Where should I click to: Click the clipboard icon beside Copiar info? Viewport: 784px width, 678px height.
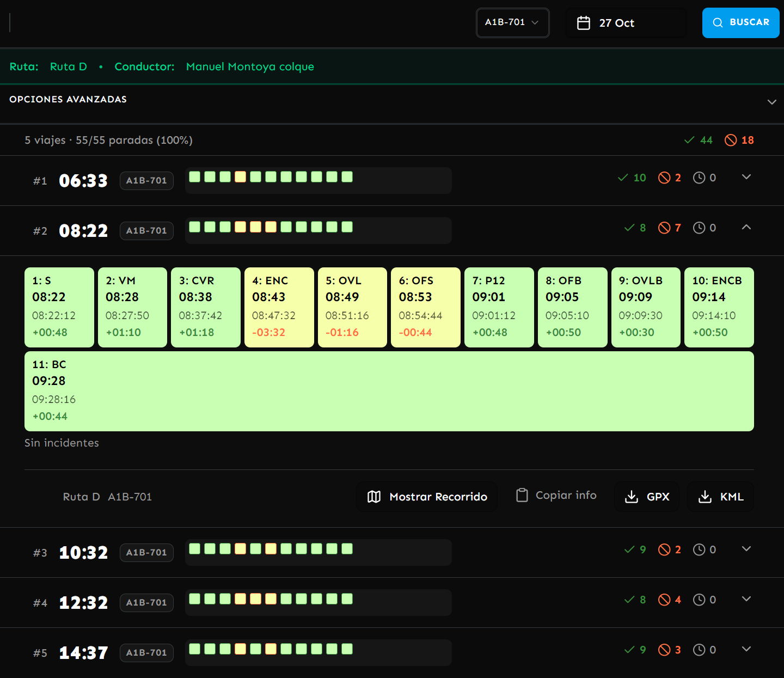522,495
